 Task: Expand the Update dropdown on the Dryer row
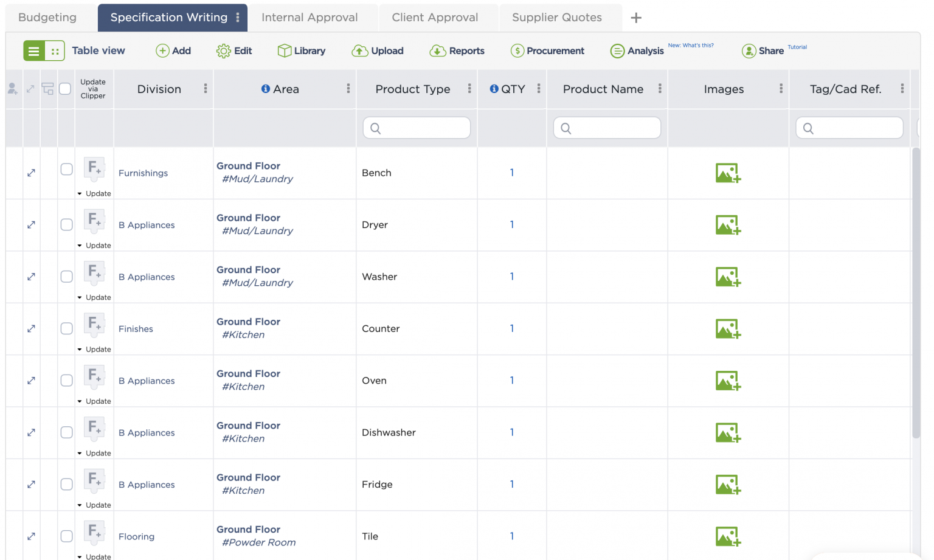pyautogui.click(x=94, y=245)
